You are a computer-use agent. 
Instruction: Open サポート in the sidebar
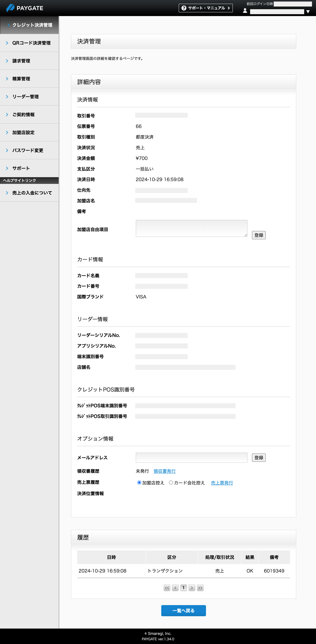[29, 168]
